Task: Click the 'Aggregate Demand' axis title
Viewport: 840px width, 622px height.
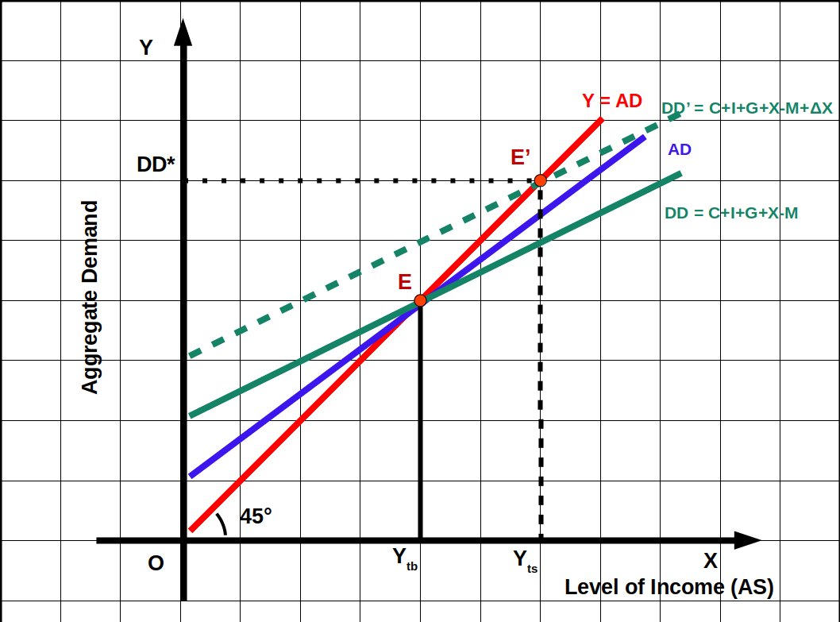Action: (x=91, y=298)
